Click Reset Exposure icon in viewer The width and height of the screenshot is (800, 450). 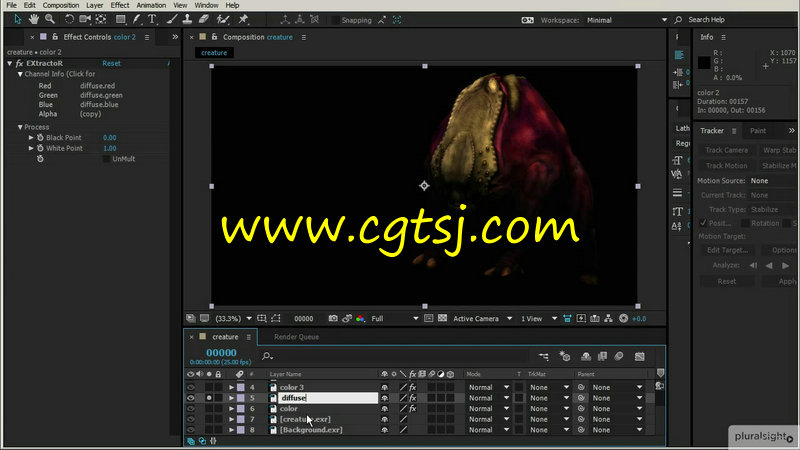pos(623,318)
